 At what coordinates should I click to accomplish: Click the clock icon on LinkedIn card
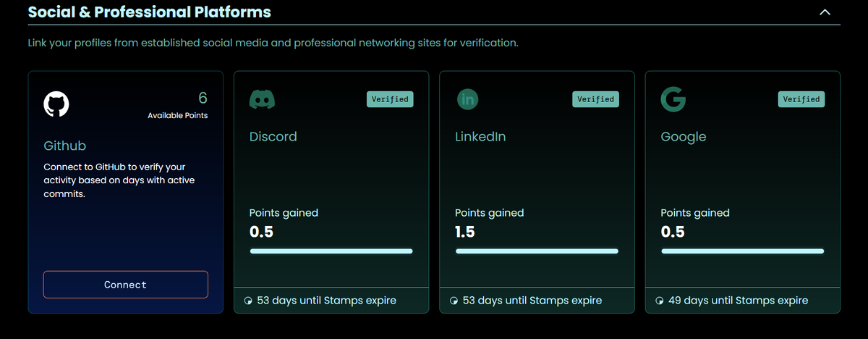[x=454, y=301]
